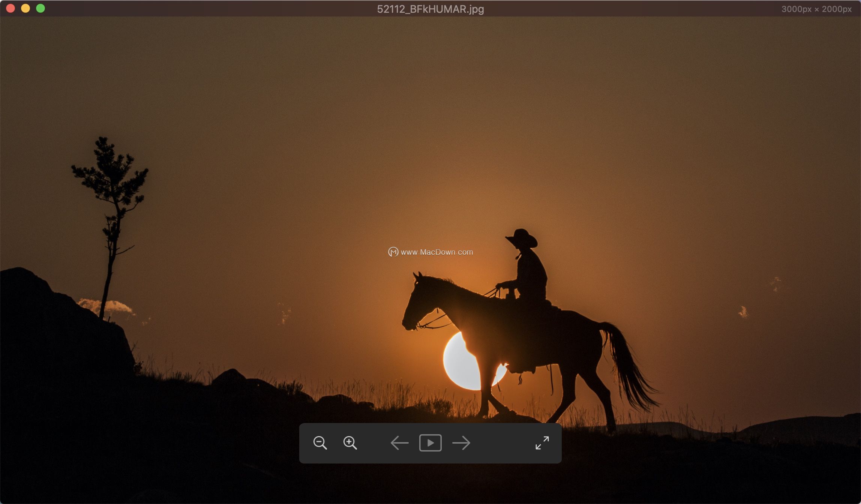Go to the previous image
Screen dimensions: 861x504
399,443
